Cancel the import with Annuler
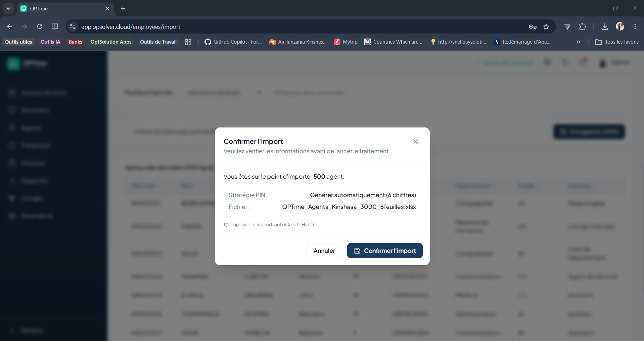Screen dimensions: 644x341 click(x=324, y=251)
